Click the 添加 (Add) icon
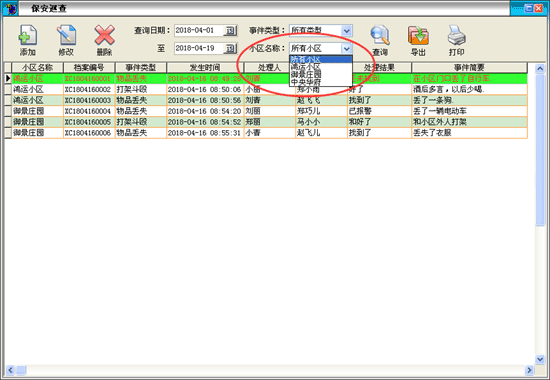550x380 pixels. click(x=28, y=35)
